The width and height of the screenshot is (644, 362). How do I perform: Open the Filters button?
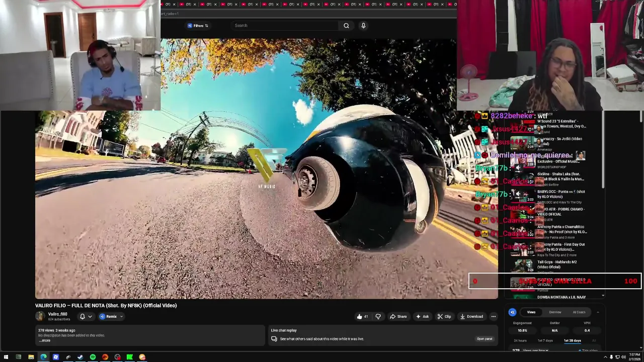198,26
